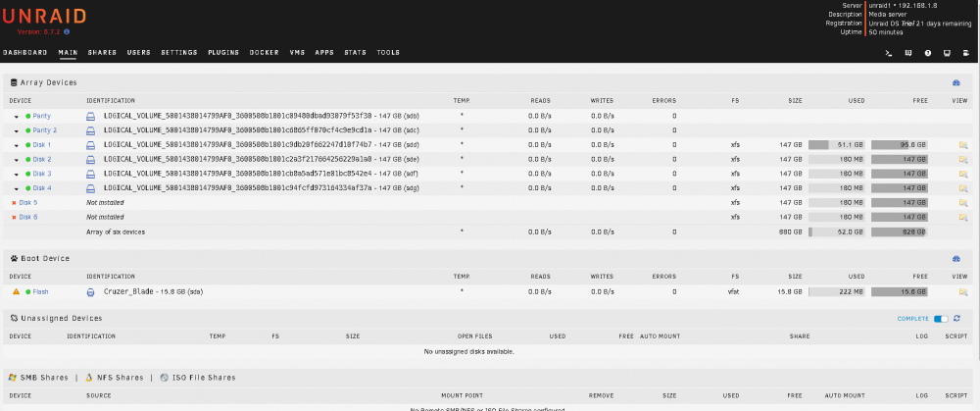Click the drive icon in Disk 3 row
Screen dimensions: 980x411
[x=90, y=174]
